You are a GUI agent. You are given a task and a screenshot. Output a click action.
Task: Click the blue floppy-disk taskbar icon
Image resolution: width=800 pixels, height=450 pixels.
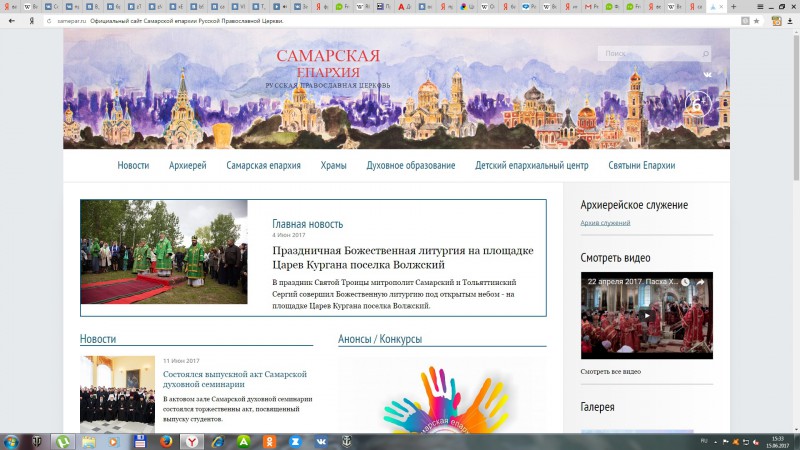pyautogui.click(x=140, y=442)
